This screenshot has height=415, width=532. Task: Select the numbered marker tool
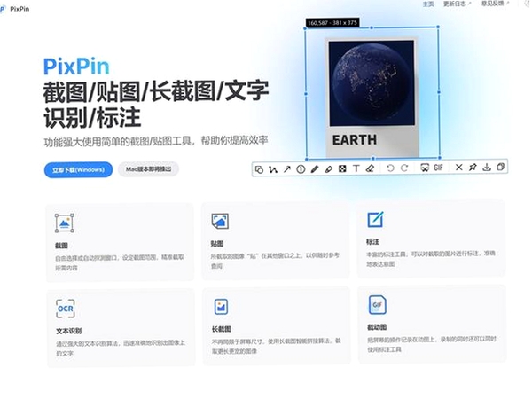pyautogui.click(x=301, y=169)
